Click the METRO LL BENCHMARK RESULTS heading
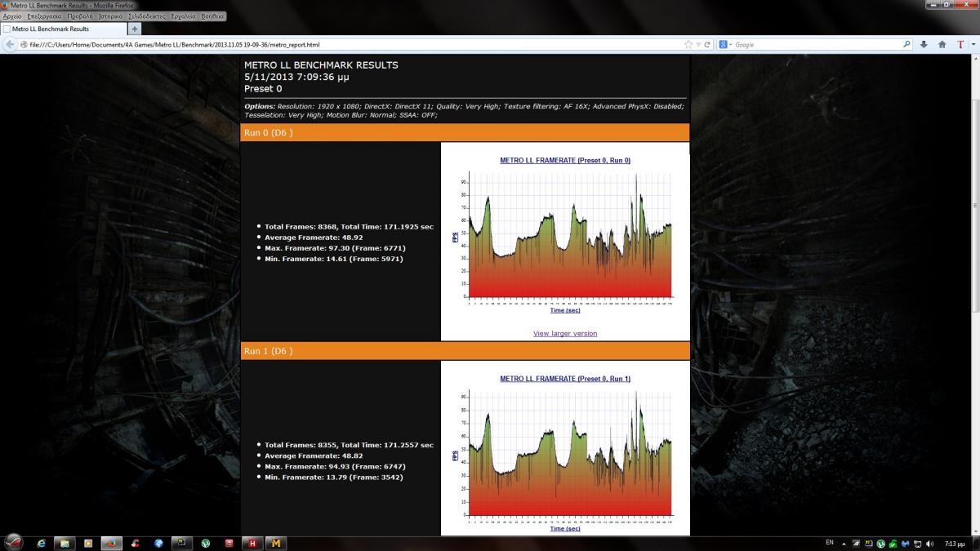 321,64
